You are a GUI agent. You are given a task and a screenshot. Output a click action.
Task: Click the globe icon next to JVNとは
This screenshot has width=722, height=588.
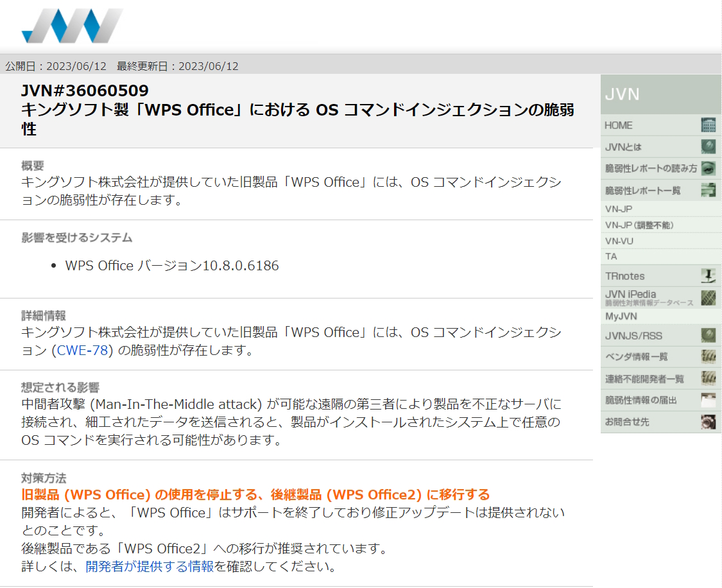click(x=709, y=146)
